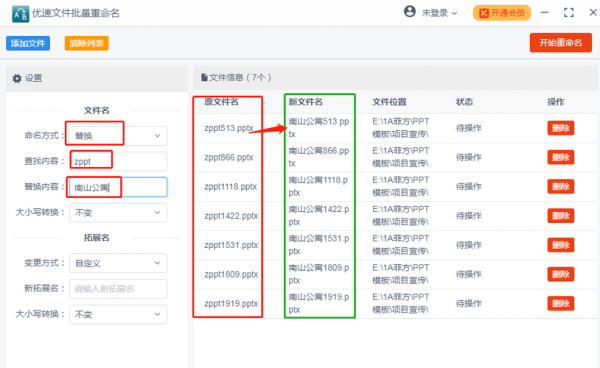The height and width of the screenshot is (368, 600).
Task: Click the 查找内容 input field containing zppt
Action: click(x=118, y=161)
